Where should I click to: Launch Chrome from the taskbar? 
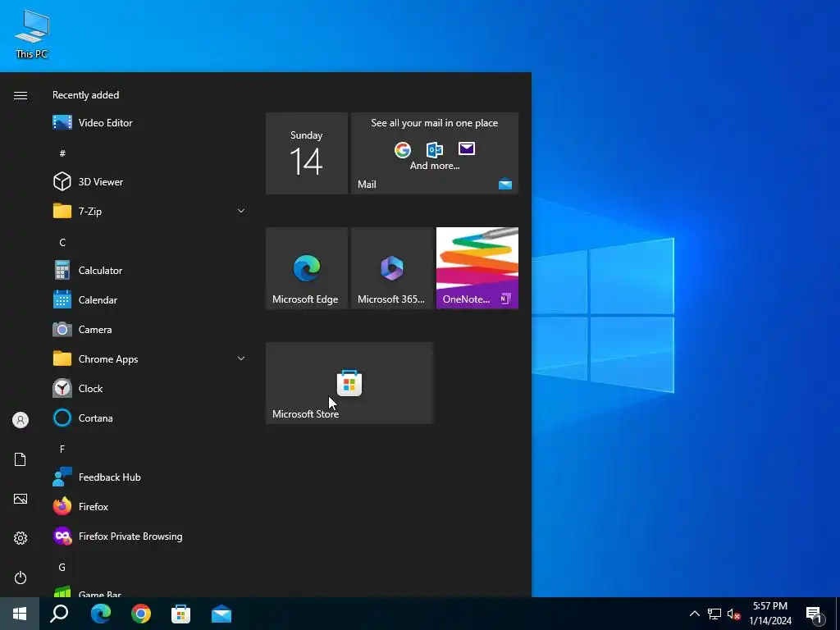pyautogui.click(x=141, y=614)
